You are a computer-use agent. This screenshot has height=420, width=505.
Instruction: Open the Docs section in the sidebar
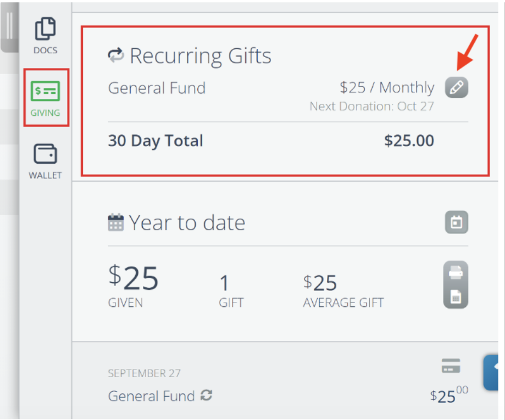pyautogui.click(x=46, y=33)
